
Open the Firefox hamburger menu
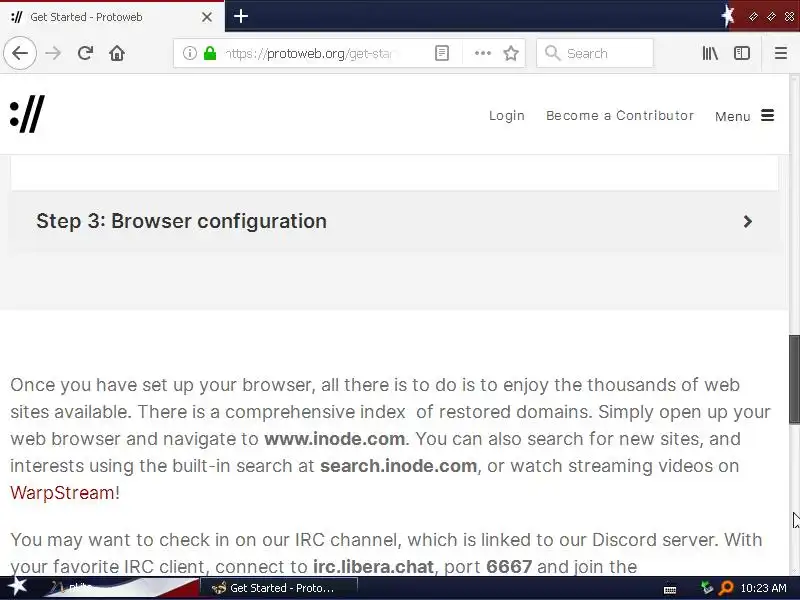(781, 53)
